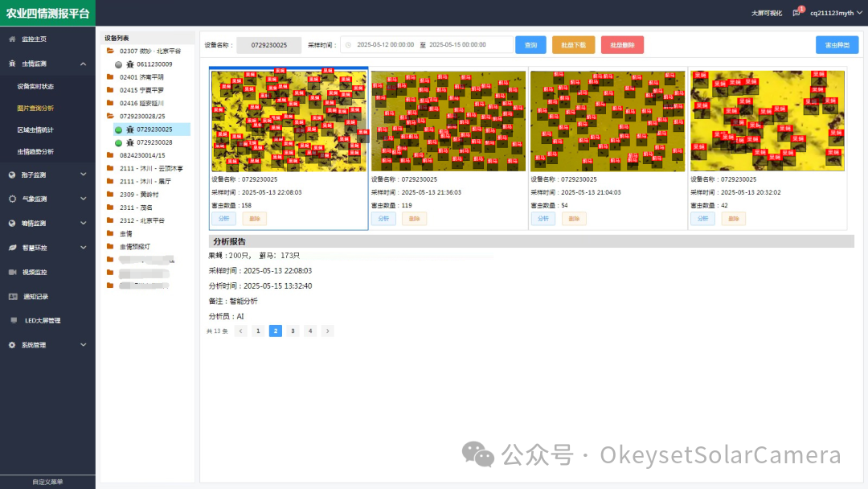Click the 通知记录 card icon

[13, 296]
